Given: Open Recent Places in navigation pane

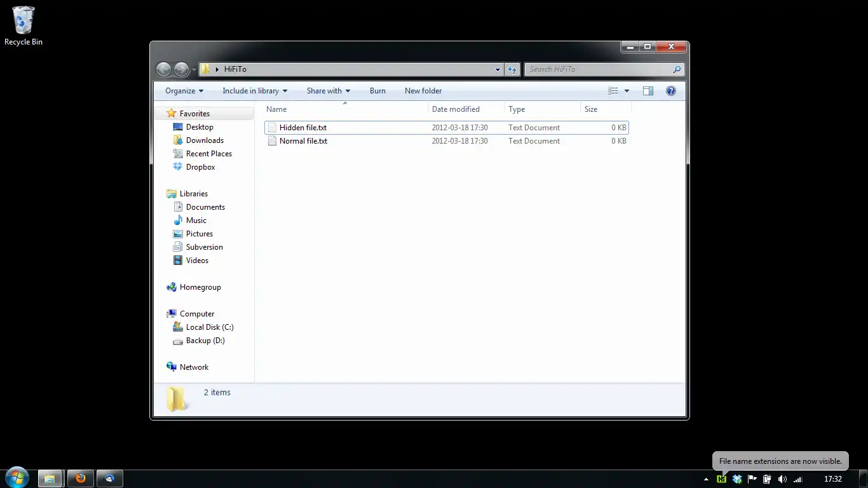Looking at the screenshot, I should 208,154.
